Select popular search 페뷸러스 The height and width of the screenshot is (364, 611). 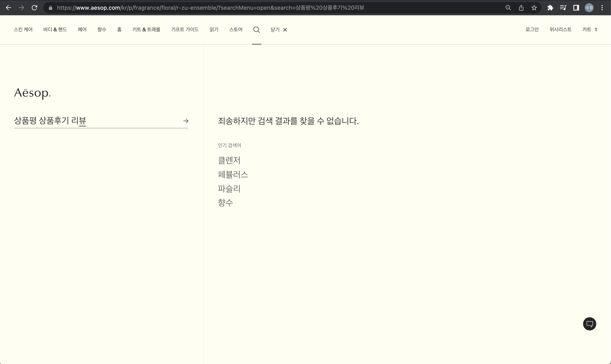point(233,175)
